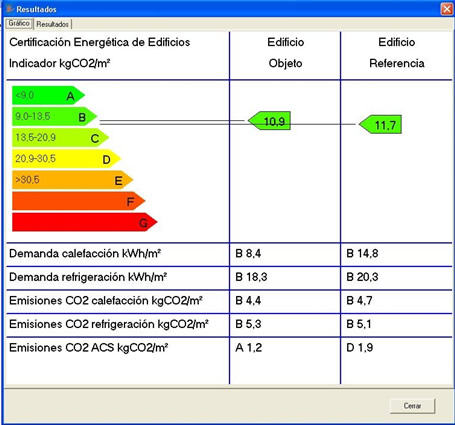This screenshot has height=425, width=455.
Task: Click the orange E rating arrow
Action: point(72,180)
